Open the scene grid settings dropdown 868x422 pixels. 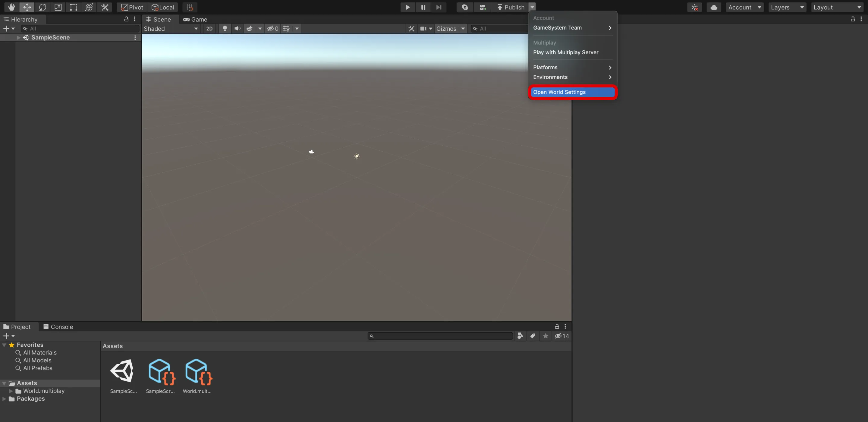(x=297, y=29)
